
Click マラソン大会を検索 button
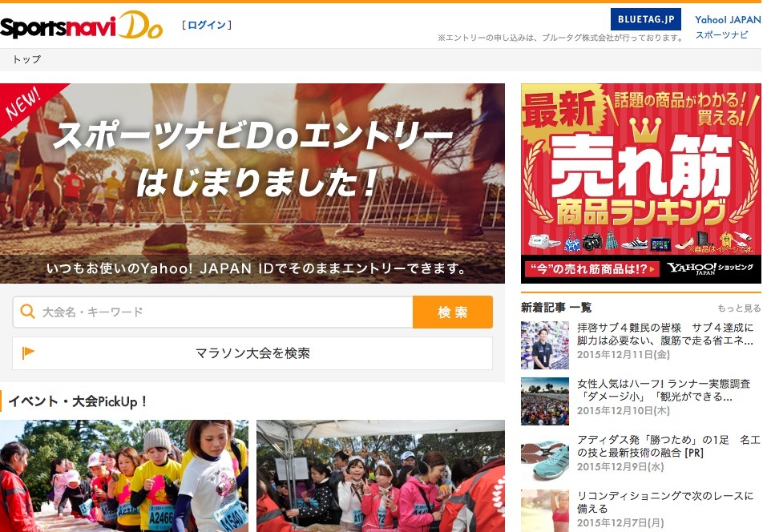(x=252, y=353)
